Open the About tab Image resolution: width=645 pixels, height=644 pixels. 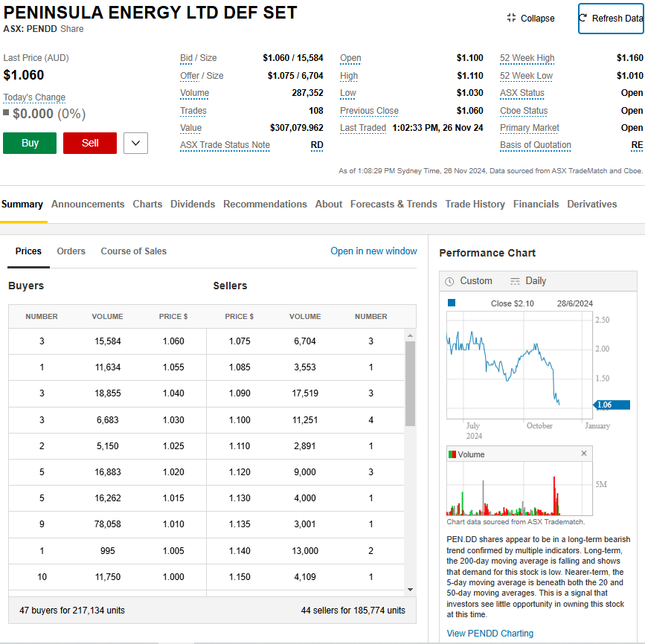click(329, 204)
